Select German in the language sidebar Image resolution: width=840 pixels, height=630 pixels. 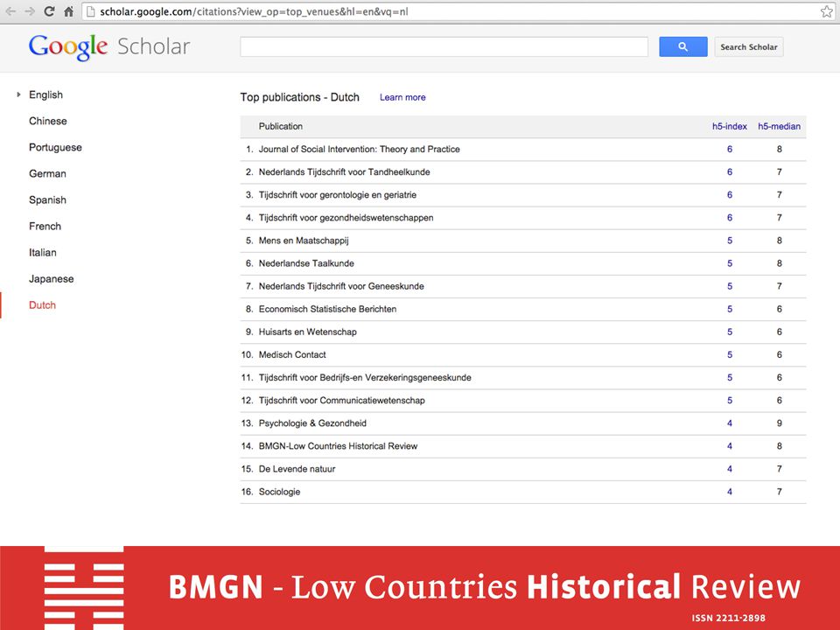click(x=47, y=173)
